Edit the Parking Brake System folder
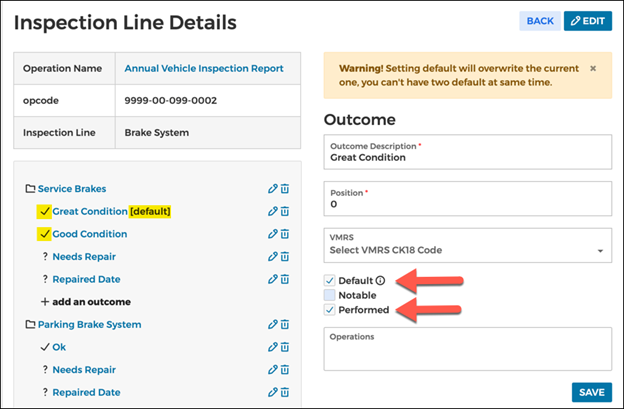 [273, 325]
